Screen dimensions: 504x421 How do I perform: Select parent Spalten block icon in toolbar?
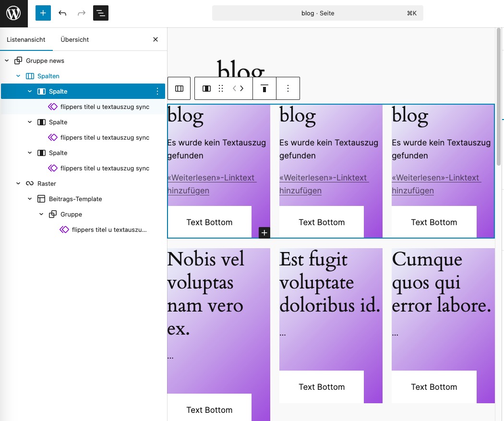coord(179,88)
